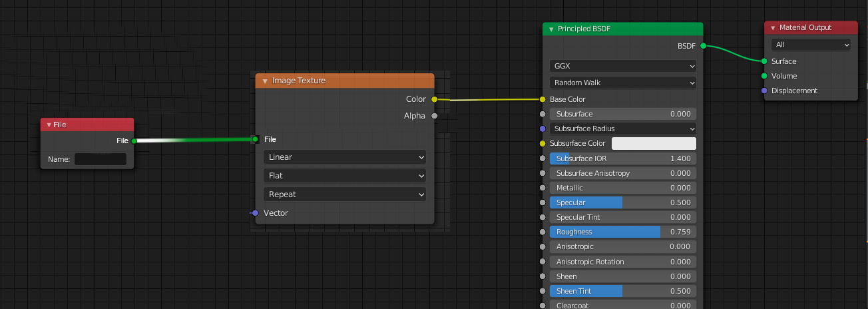Click the Image Texture Alpha output socket
Screen dimensions: 868x309
tap(434, 116)
